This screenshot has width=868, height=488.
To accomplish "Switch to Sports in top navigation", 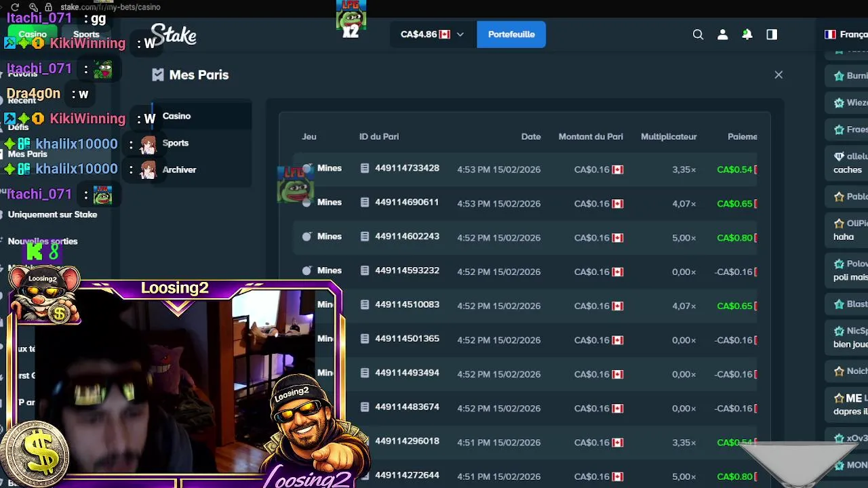I will point(86,34).
